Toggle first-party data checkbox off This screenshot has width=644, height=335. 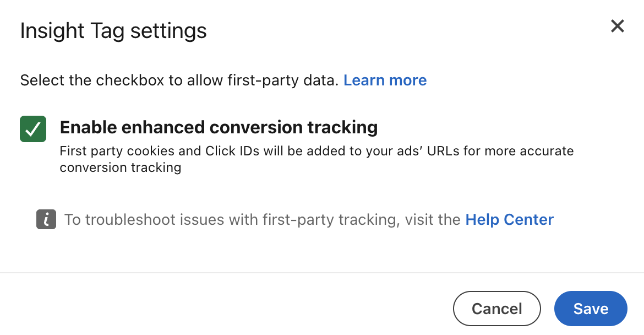33,129
